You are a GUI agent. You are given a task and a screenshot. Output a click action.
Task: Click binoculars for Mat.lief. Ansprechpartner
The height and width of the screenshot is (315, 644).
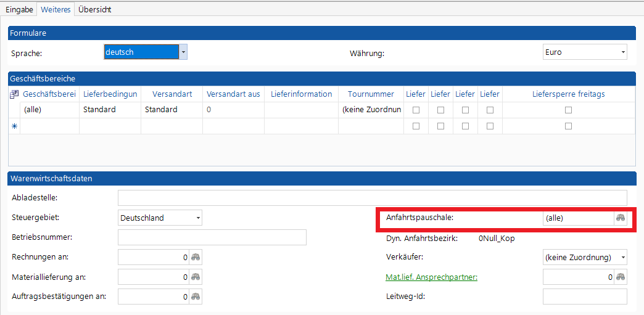[x=621, y=277]
